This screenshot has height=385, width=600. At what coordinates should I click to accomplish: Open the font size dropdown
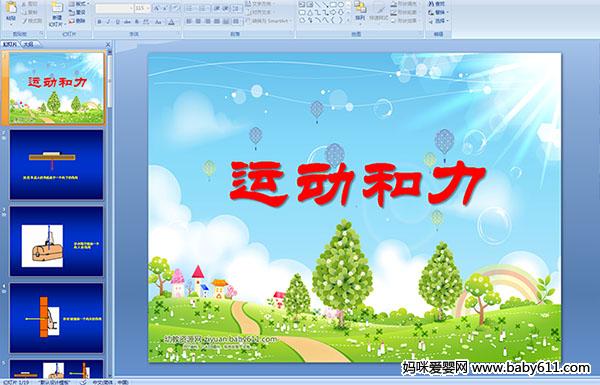[148, 8]
